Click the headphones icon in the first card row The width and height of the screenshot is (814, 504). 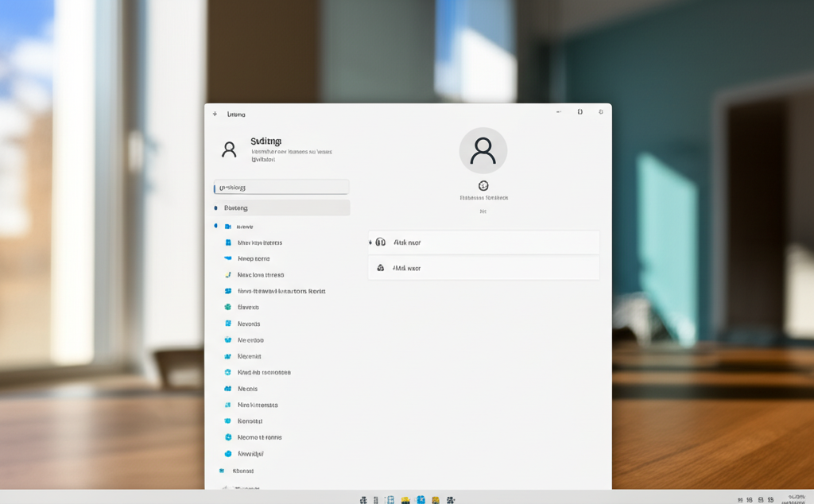[x=381, y=242]
